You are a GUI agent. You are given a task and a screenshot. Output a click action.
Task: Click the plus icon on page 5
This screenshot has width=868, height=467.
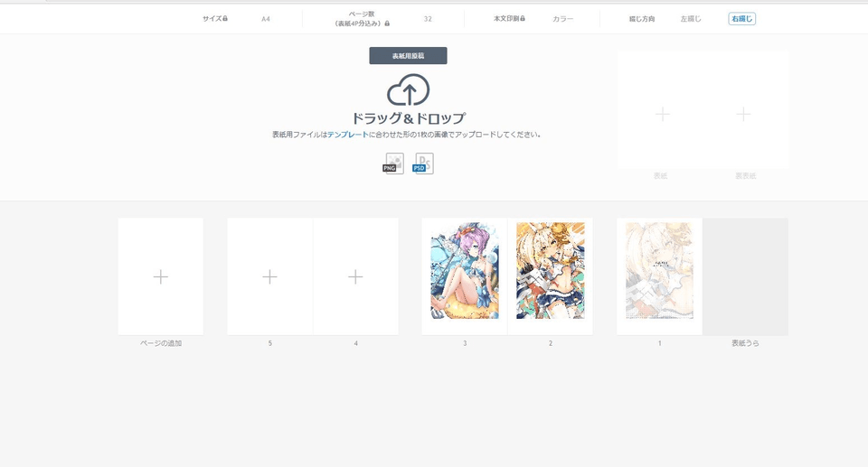click(269, 276)
